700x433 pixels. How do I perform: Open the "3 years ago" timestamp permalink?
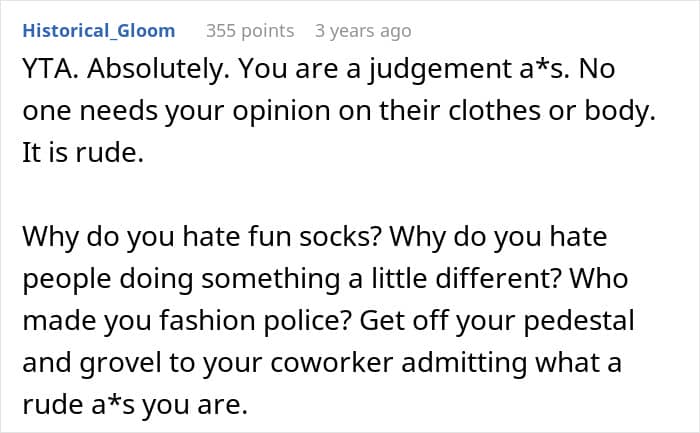pos(363,31)
